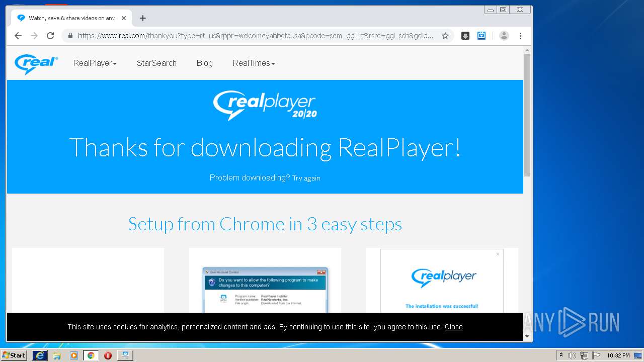
Task: Open the dark download-arrow extension icon
Action: [465, 36]
